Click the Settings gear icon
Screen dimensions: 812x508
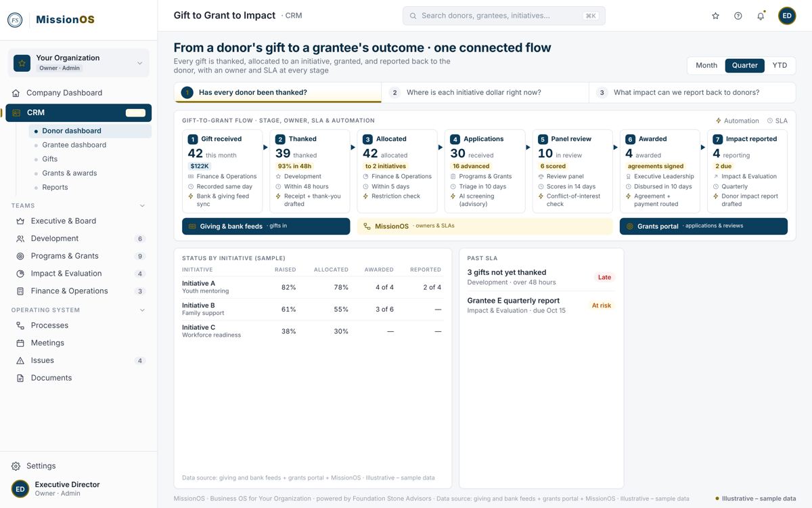pos(16,466)
